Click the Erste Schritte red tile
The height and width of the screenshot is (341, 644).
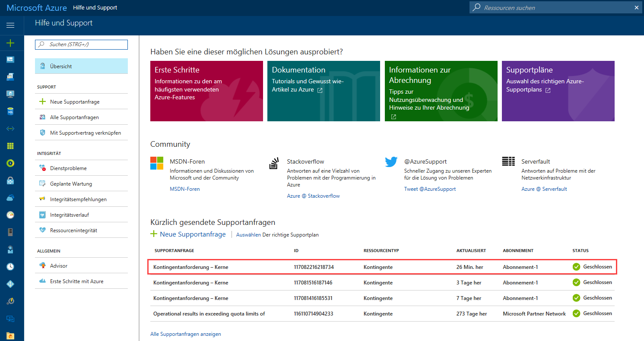point(206,91)
